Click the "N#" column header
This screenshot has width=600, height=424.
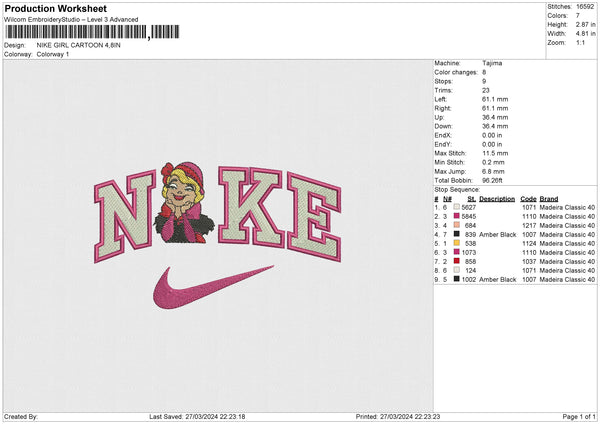[447, 199]
